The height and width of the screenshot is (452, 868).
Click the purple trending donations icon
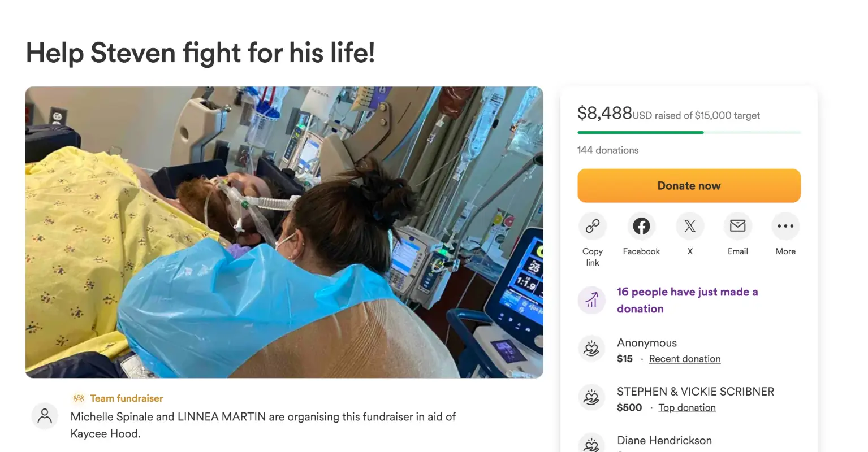tap(591, 300)
